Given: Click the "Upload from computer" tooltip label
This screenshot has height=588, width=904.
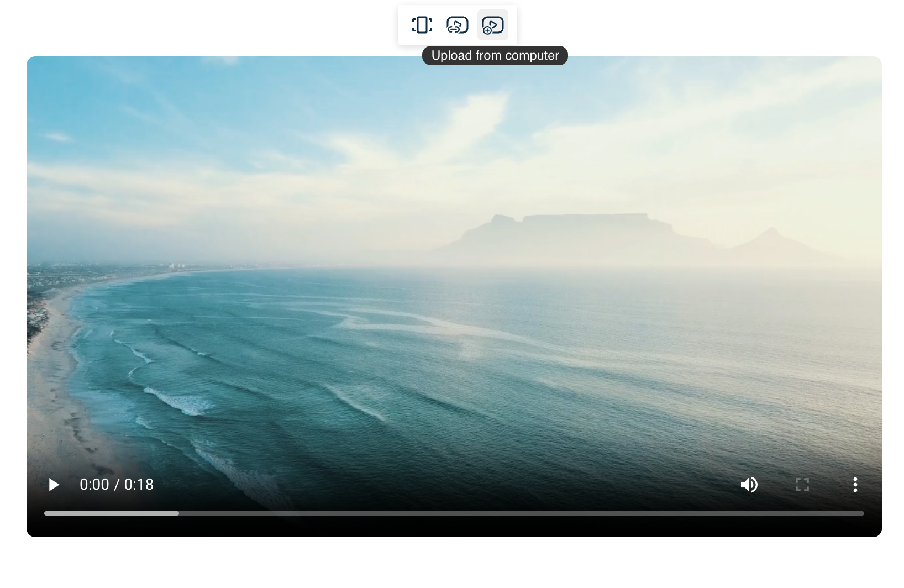Looking at the screenshot, I should tap(495, 56).
